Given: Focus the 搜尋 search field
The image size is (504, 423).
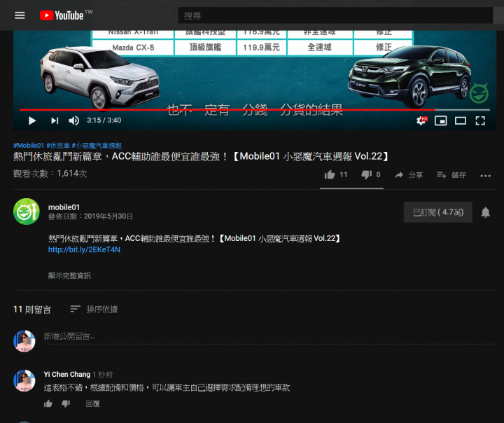Looking at the screenshot, I should [x=335, y=15].
